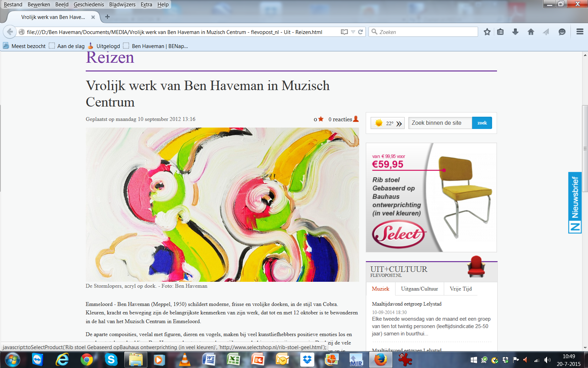Open the Firefox hamburger menu
Screen dimensions: 588x368
point(580,32)
